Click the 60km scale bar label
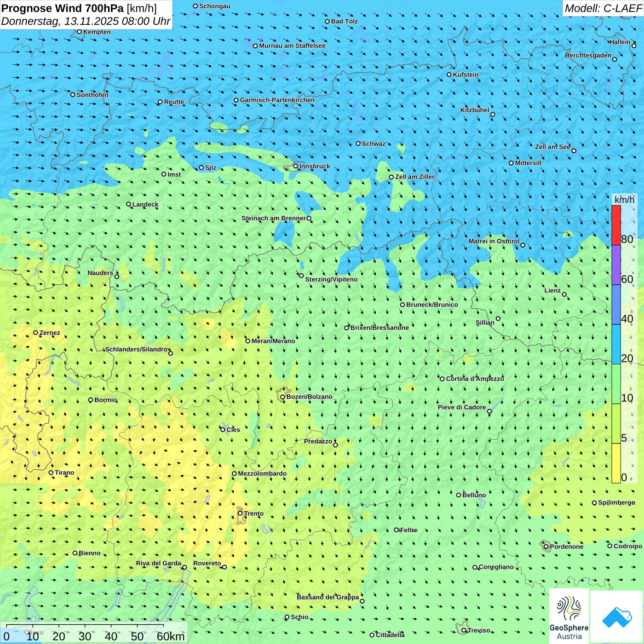Viewport: 644px width, 644px height. tap(171, 636)
